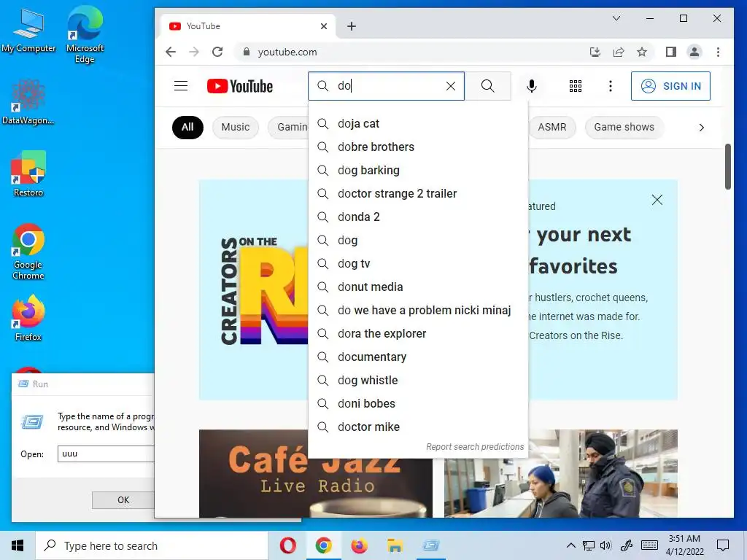This screenshot has height=560, width=747.
Task: Choose 'do we have a problem nicki minaj'
Action: pos(418,311)
